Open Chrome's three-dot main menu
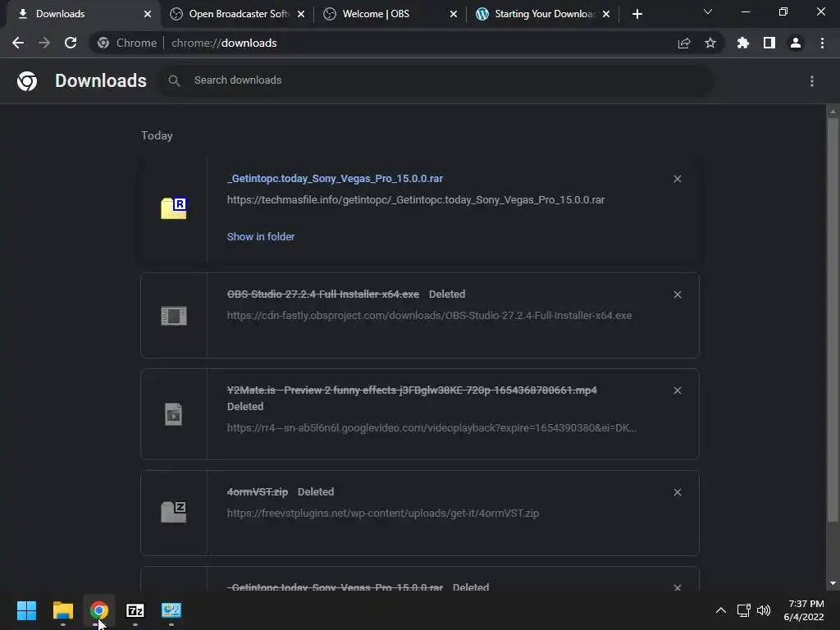The image size is (840, 630). pyautogui.click(x=822, y=43)
